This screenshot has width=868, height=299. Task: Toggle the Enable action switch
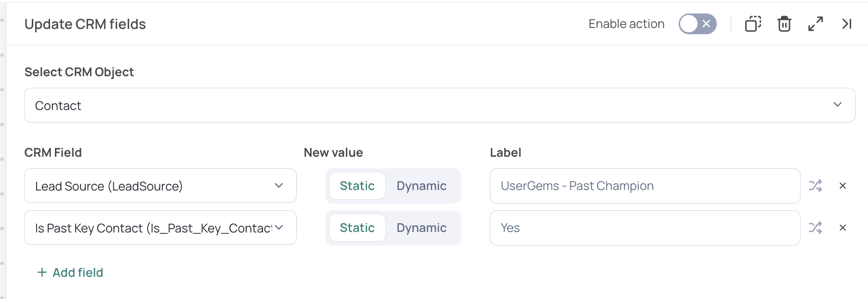point(697,24)
